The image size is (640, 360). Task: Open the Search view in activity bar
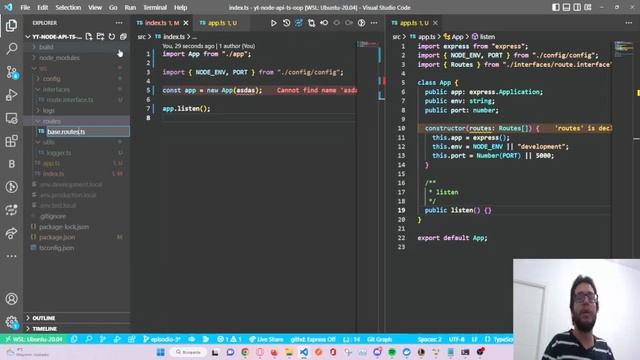(11, 49)
